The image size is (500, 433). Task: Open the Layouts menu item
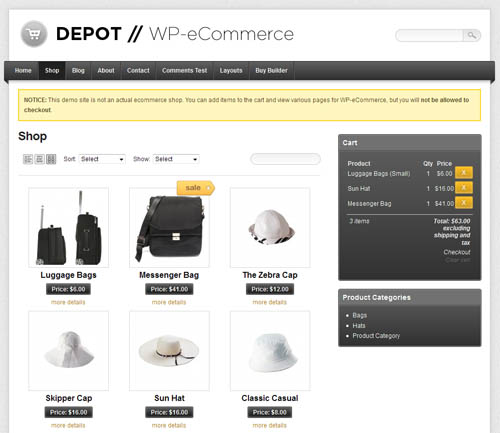click(x=231, y=71)
